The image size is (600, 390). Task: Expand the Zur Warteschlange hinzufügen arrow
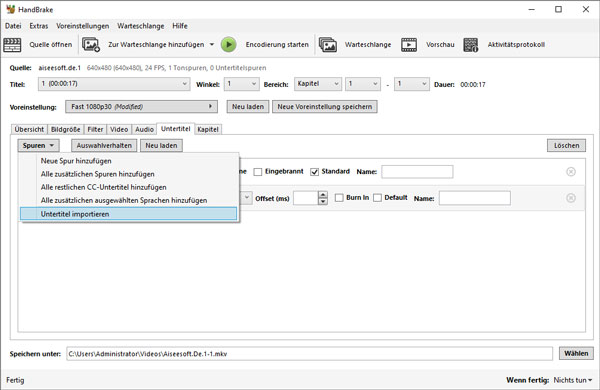click(212, 45)
